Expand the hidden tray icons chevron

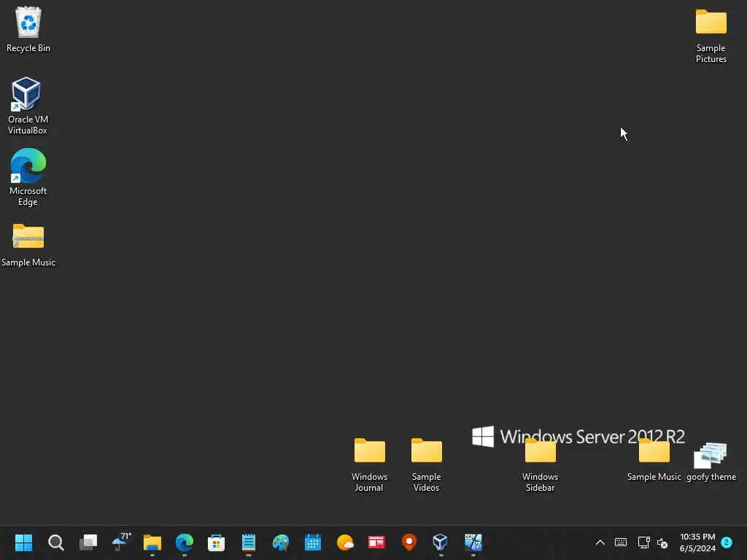point(600,542)
